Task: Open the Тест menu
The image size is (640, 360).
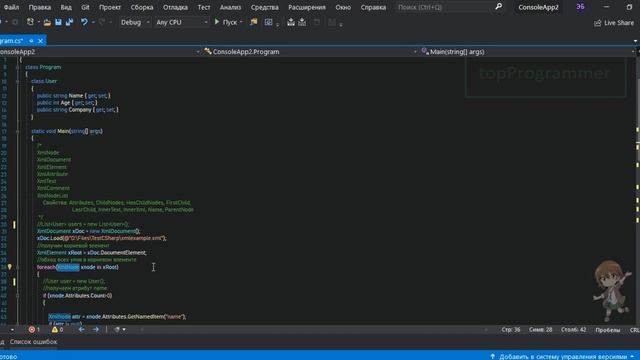Action: 204,7
